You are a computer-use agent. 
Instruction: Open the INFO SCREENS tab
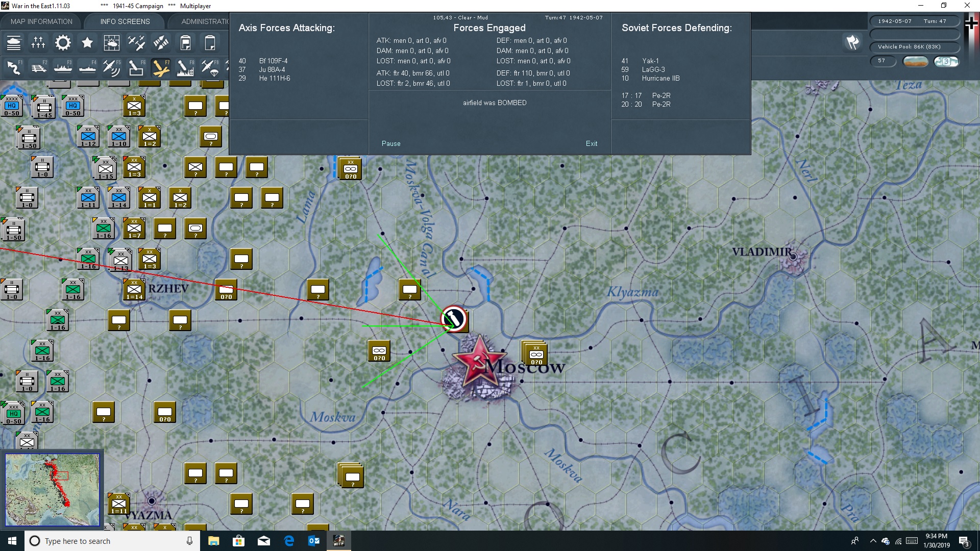pos(125,21)
